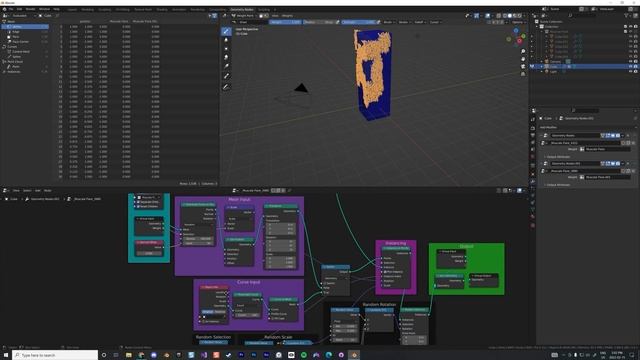Select the Sample Weight eyedropper tool
640x360 pixels.
pyautogui.click(x=226, y=76)
